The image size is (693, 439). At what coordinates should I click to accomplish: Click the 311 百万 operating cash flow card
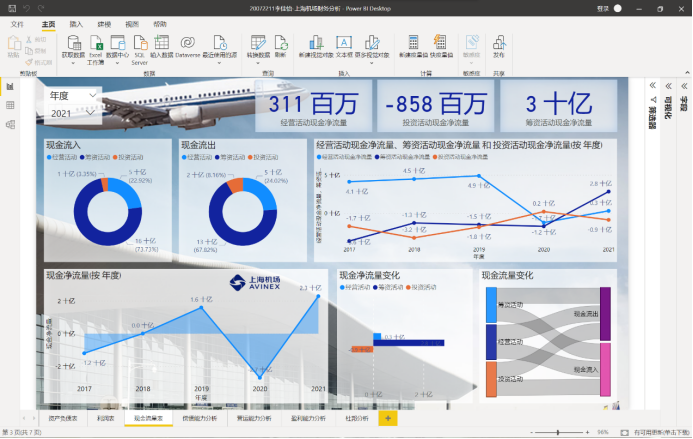pyautogui.click(x=312, y=108)
